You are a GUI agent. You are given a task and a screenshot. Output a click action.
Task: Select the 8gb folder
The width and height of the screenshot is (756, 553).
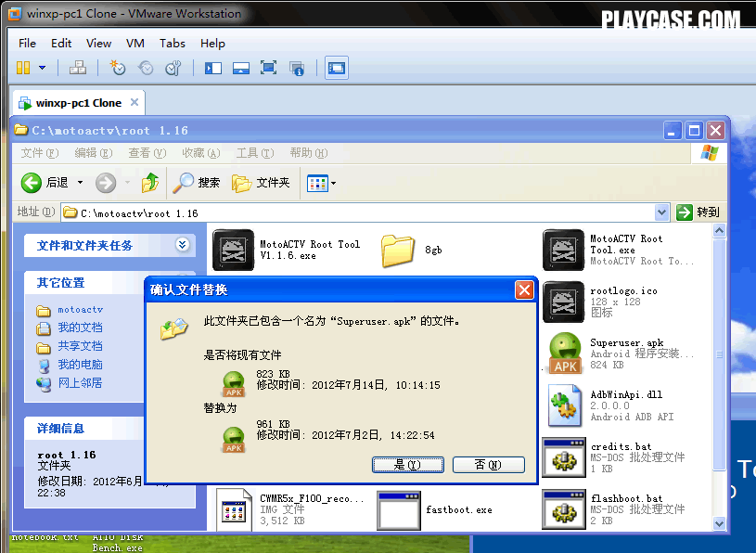point(398,251)
